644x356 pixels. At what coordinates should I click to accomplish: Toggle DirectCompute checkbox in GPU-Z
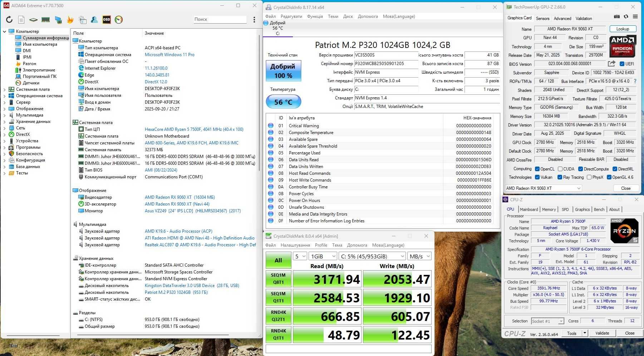click(x=580, y=169)
